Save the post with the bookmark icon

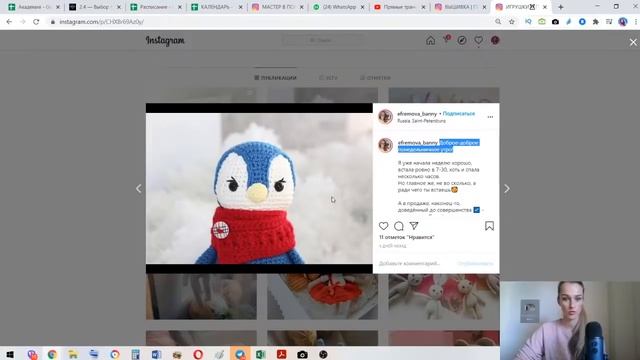pos(489,226)
